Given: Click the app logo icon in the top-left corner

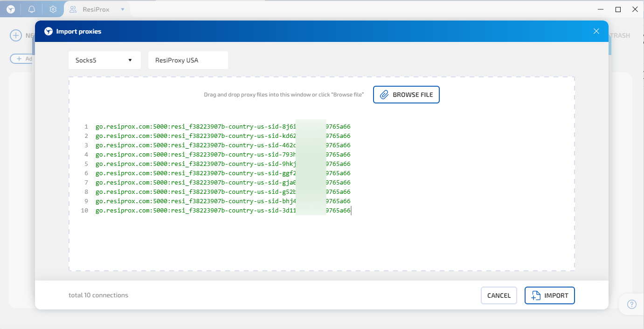Looking at the screenshot, I should [x=10, y=9].
